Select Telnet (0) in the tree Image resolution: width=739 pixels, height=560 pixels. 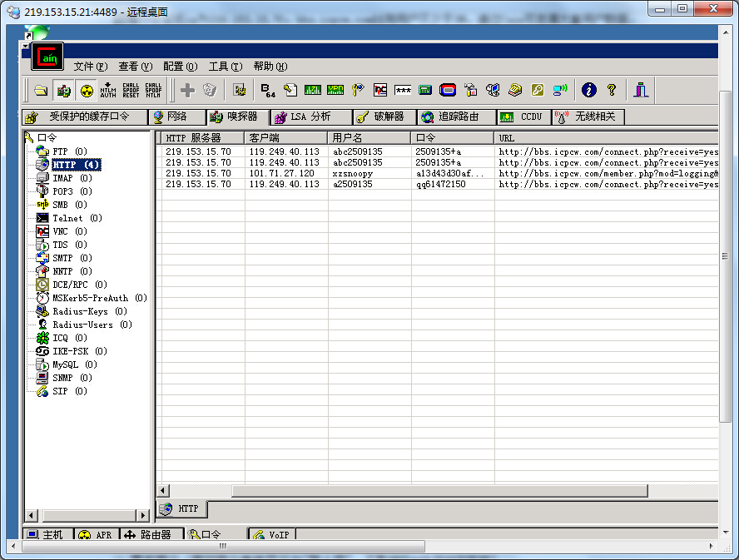point(77,218)
